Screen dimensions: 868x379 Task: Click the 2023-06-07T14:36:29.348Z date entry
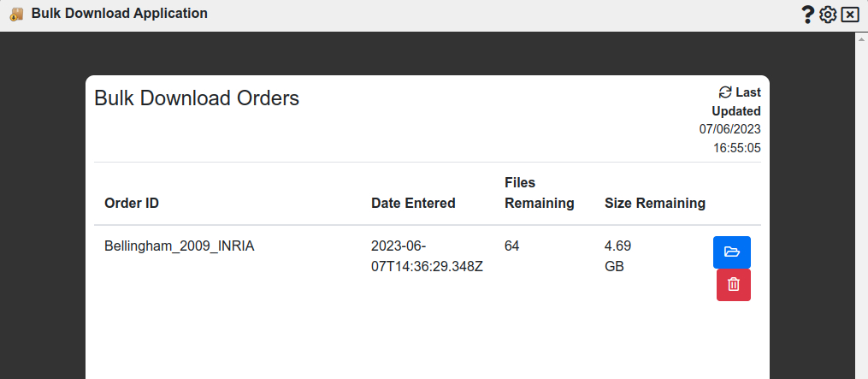point(427,257)
